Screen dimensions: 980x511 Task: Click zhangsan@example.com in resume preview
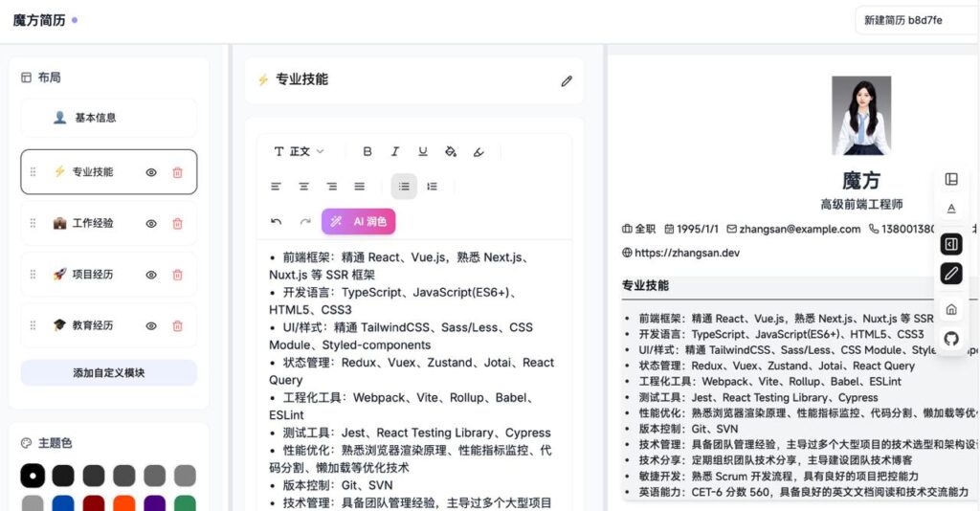click(799, 229)
